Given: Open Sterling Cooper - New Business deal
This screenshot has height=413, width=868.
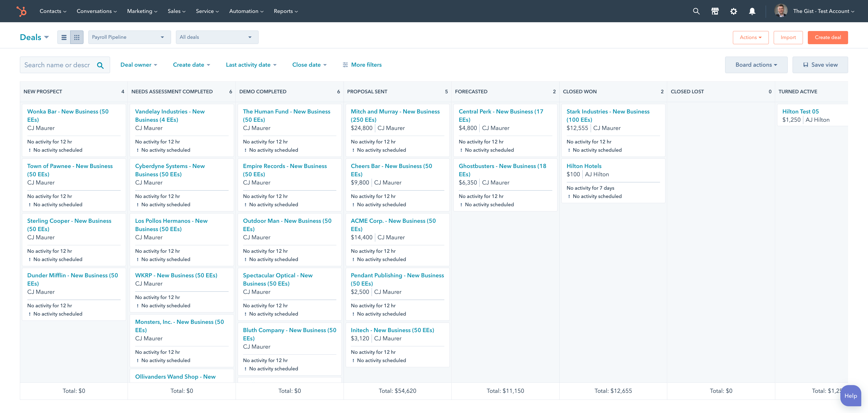Looking at the screenshot, I should (69, 225).
